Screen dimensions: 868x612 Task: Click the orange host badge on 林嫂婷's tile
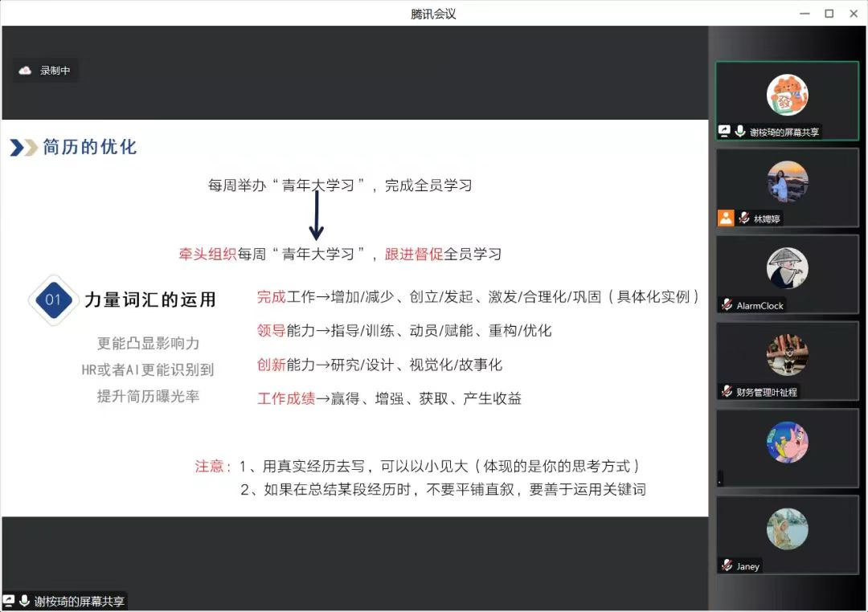pyautogui.click(x=726, y=218)
